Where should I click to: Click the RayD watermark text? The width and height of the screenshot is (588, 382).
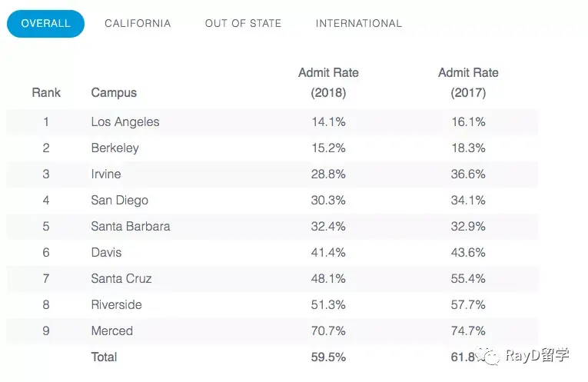[x=537, y=355]
